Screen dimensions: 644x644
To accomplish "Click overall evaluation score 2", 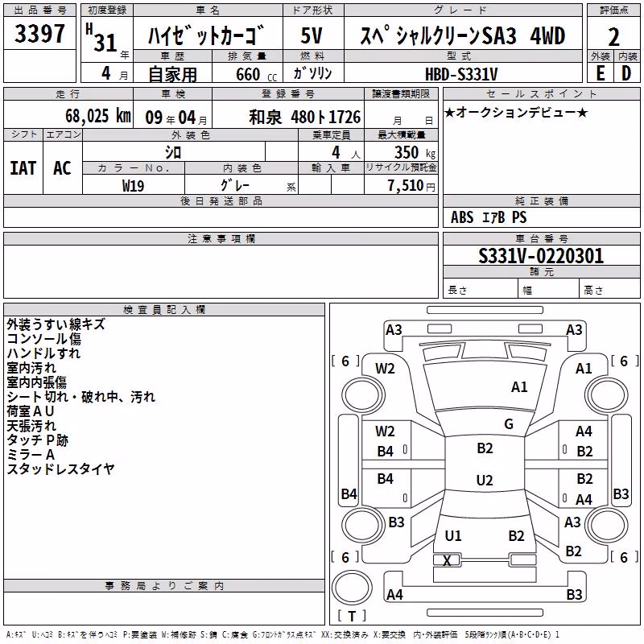I will click(x=613, y=37).
